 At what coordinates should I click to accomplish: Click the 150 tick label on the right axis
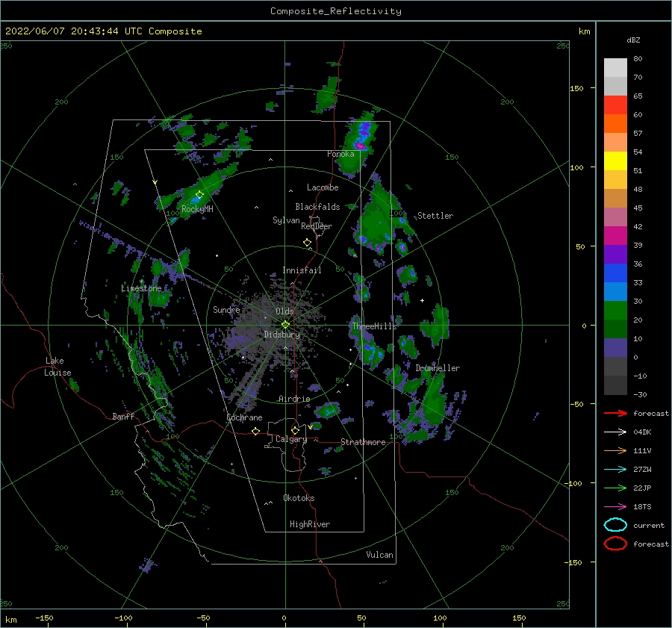[x=576, y=88]
